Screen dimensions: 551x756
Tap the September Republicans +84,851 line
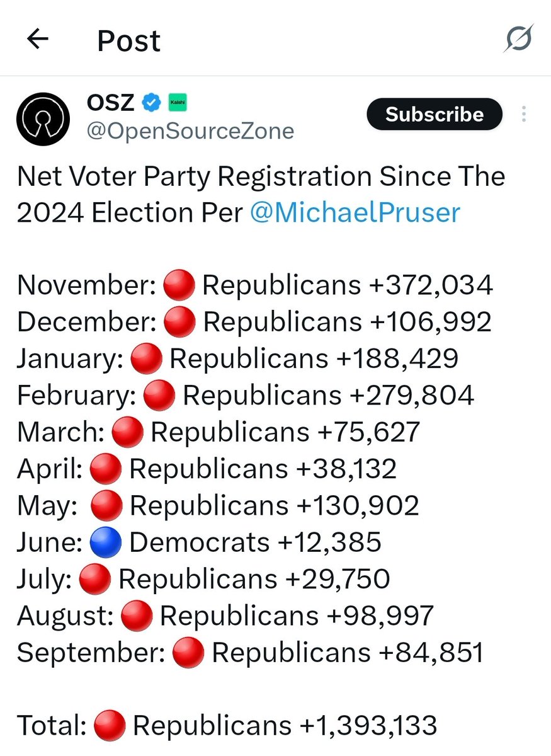[251, 653]
